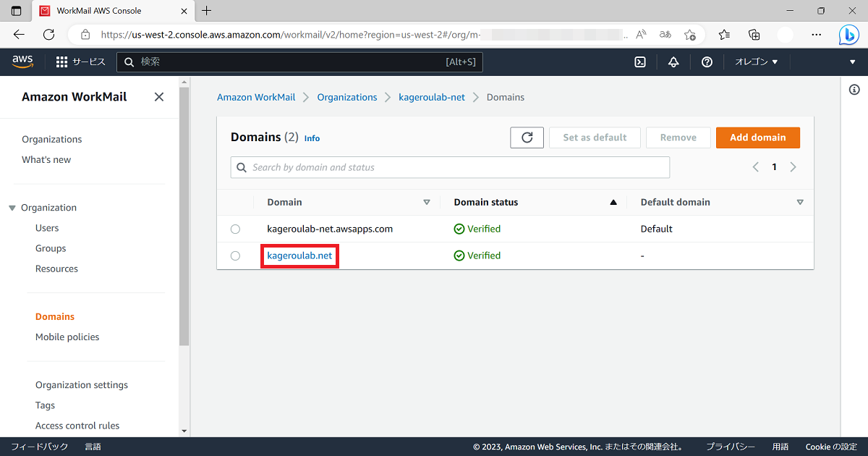Open the info panel on the right
The width and height of the screenshot is (868, 456).
(854, 89)
